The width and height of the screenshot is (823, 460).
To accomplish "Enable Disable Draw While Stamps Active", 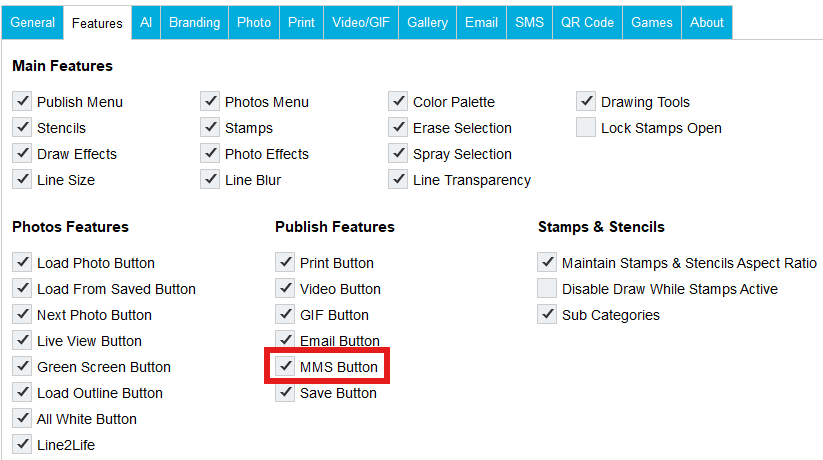I will [x=547, y=289].
